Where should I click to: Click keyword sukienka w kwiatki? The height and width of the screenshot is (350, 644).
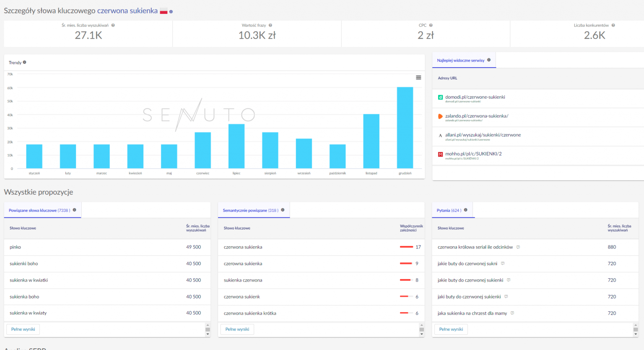[29, 280]
